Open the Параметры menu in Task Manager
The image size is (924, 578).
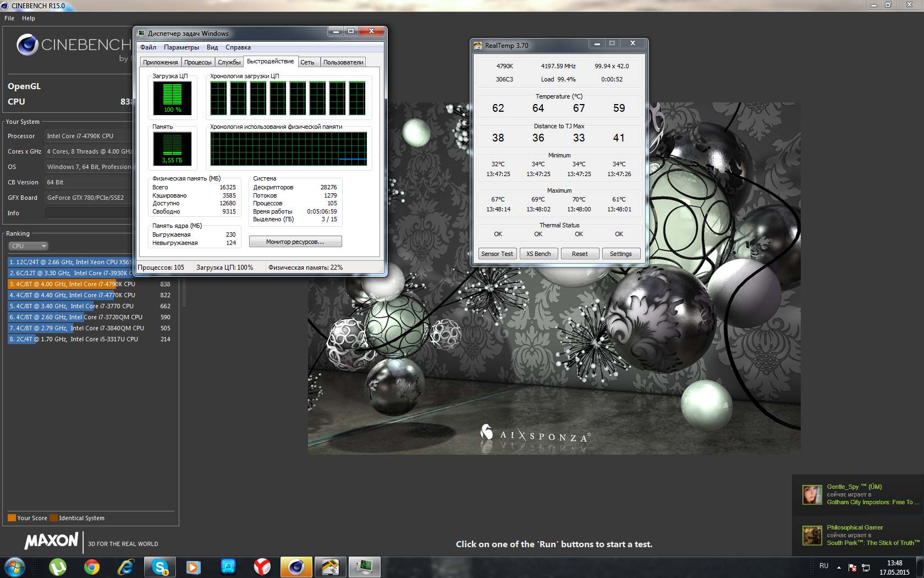[x=181, y=47]
